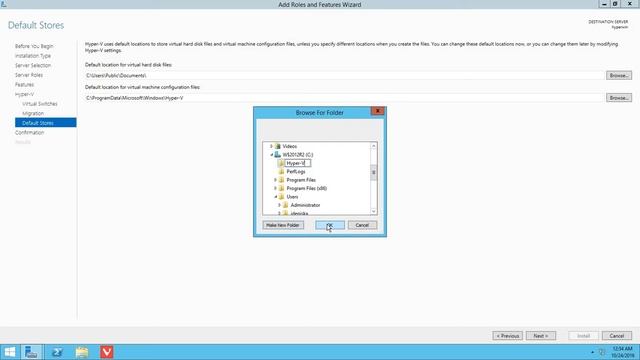The image size is (640, 360).
Task: Expand the Program Files (x86) node
Action: [275, 189]
